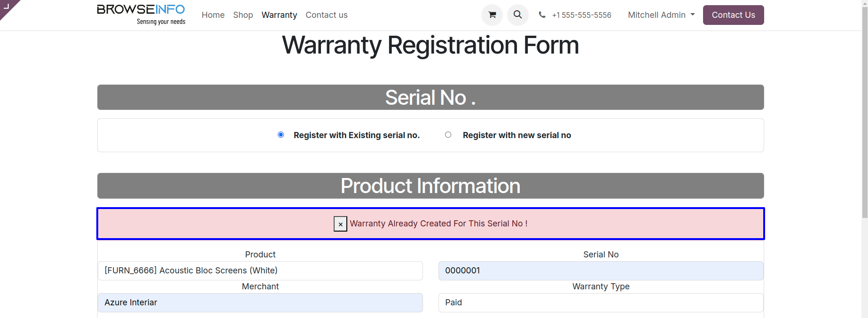868x318 pixels.
Task: Open the shopping cart icon
Action: [492, 15]
